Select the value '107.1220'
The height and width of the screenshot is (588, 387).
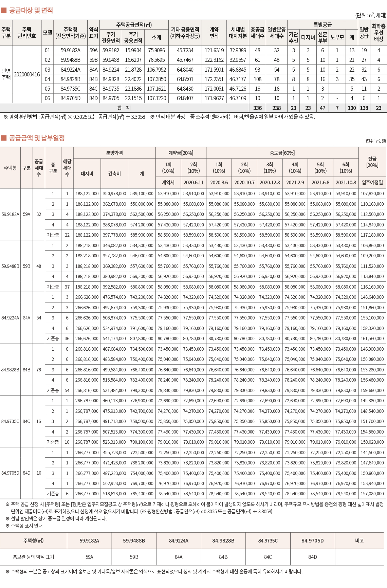coord(156,98)
